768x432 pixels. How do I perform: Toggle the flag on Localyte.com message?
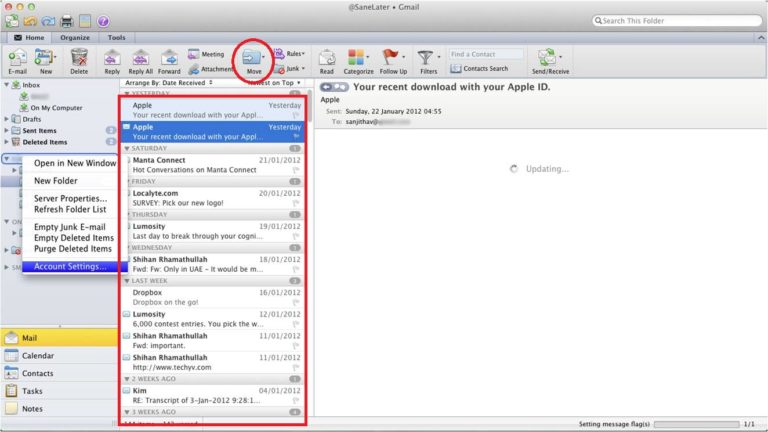(x=296, y=203)
